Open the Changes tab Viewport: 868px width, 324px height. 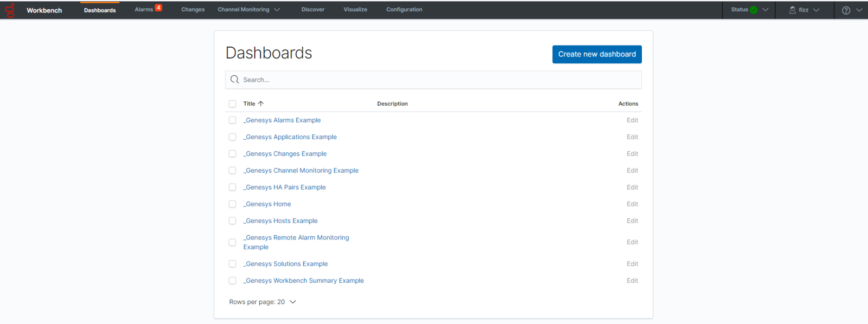point(193,10)
